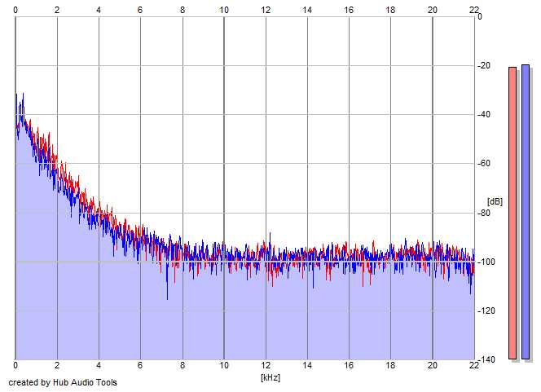Click the 14 label on top frequency axis
Viewport: 541px width, 392px height.
(307, 10)
